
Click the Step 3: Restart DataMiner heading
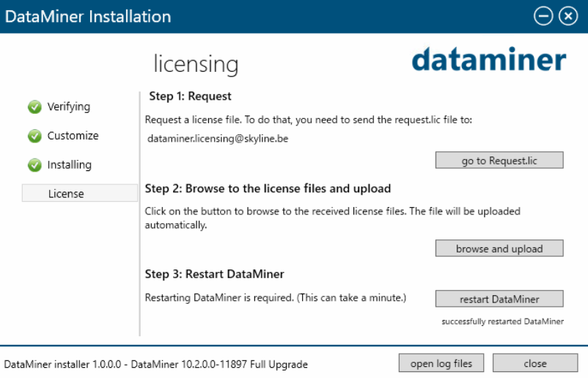215,274
